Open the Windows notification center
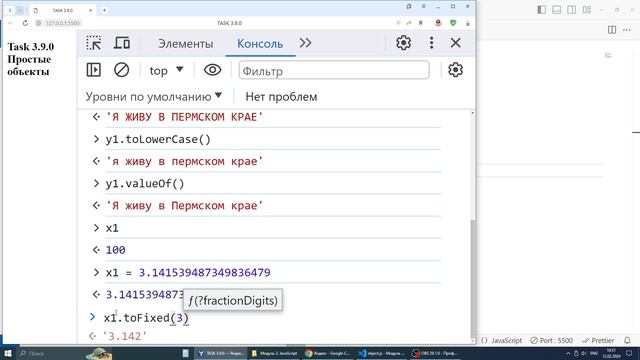This screenshot has height=360, width=640. point(629,353)
